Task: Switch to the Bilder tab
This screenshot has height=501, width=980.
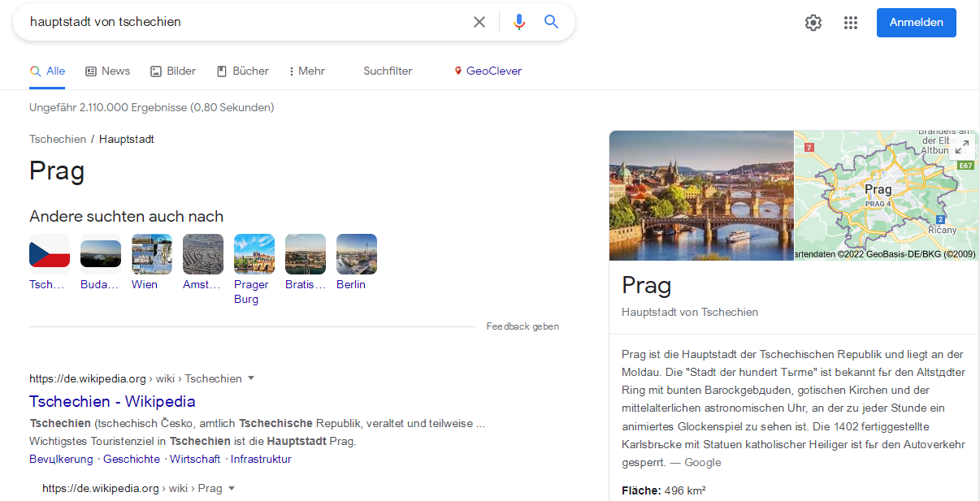Action: (x=173, y=71)
